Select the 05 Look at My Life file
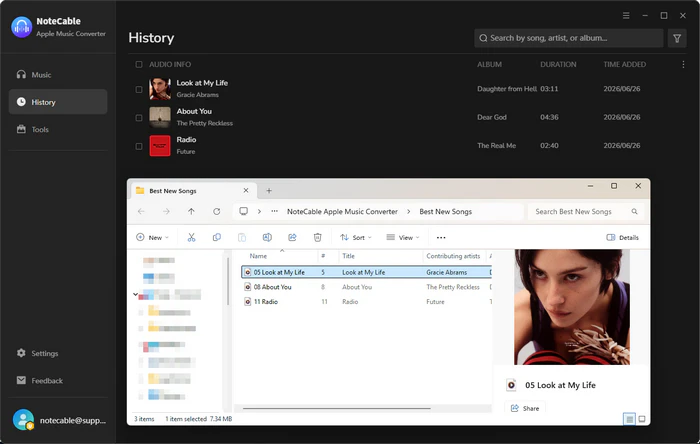This screenshot has height=444, width=700. tap(279, 272)
